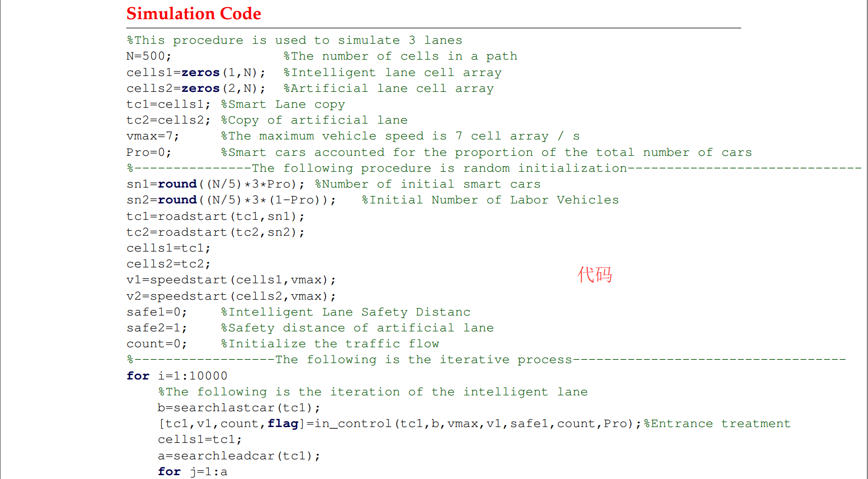Image resolution: width=868 pixels, height=479 pixels.
Task: Click the code 'cells1=tc1;' above 'cells2=tc2;'
Action: [x=168, y=248]
